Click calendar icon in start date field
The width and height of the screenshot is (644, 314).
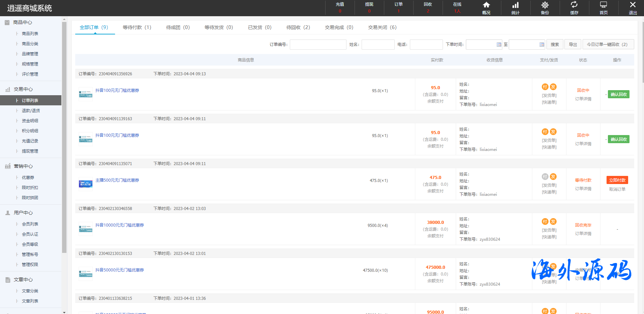pos(499,45)
